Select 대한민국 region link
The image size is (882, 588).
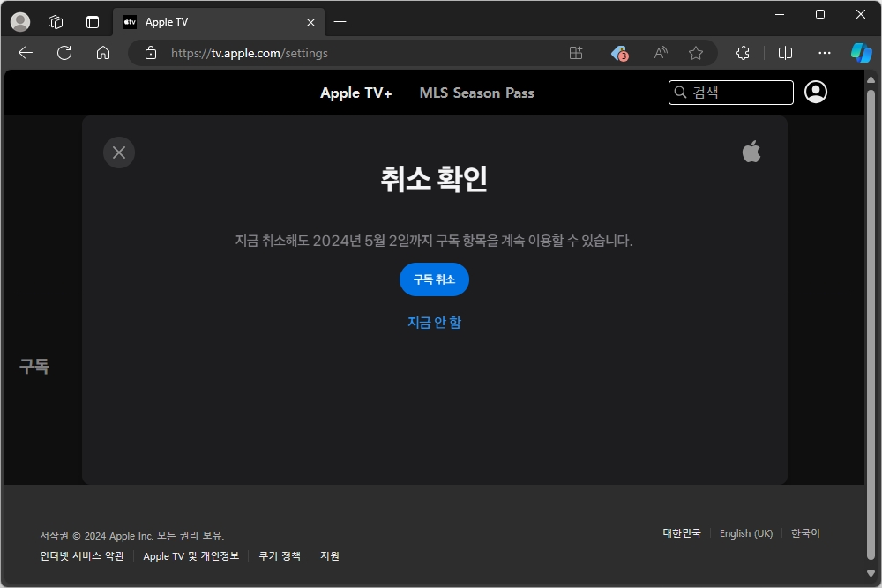682,533
